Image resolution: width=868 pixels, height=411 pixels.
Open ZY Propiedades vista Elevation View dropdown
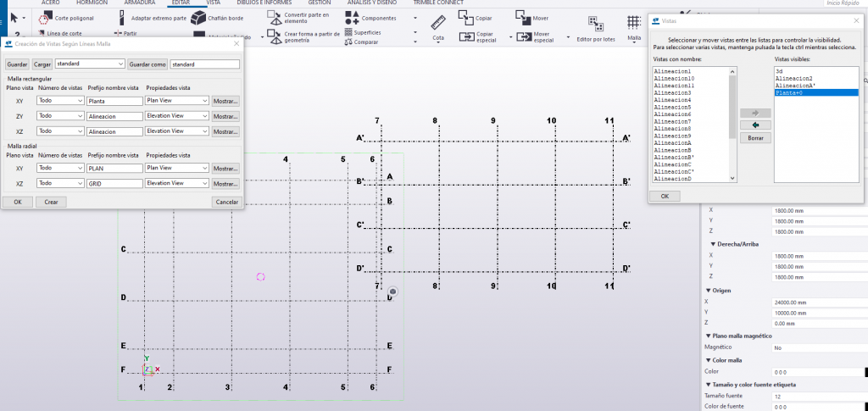coord(176,116)
